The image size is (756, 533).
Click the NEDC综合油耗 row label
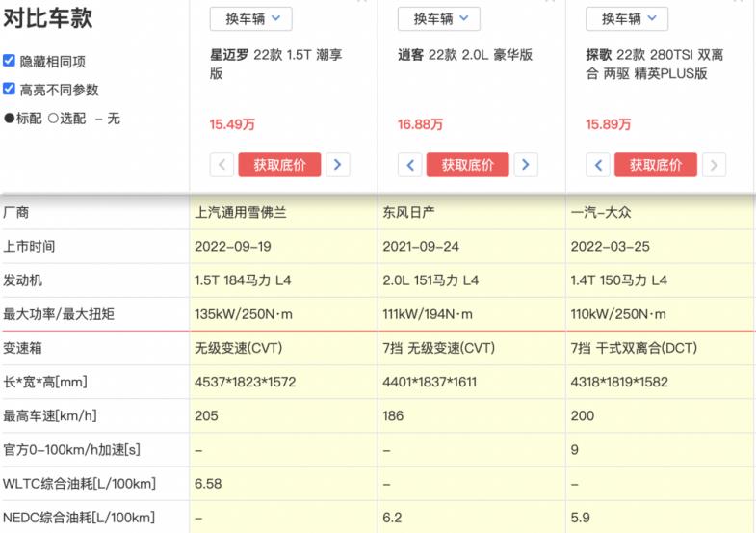[x=79, y=518]
